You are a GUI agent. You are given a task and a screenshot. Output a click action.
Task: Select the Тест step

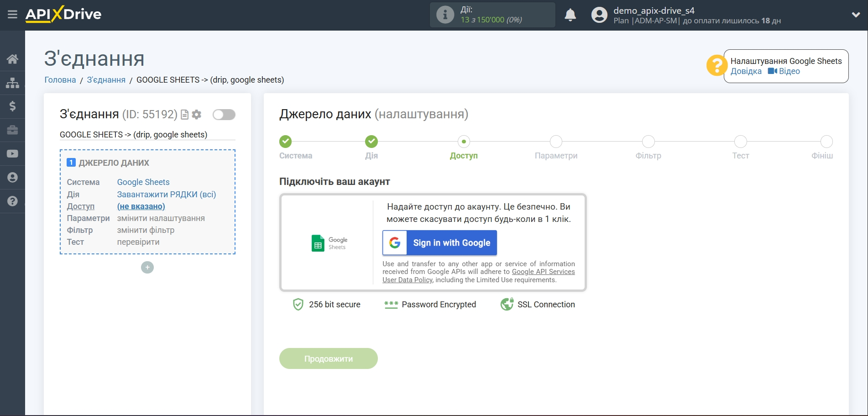click(x=740, y=142)
